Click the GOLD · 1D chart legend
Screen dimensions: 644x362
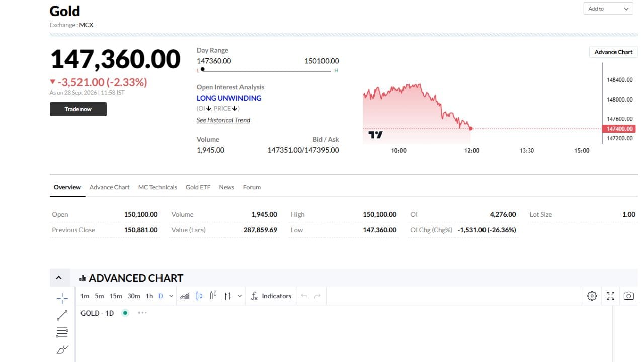(x=97, y=313)
